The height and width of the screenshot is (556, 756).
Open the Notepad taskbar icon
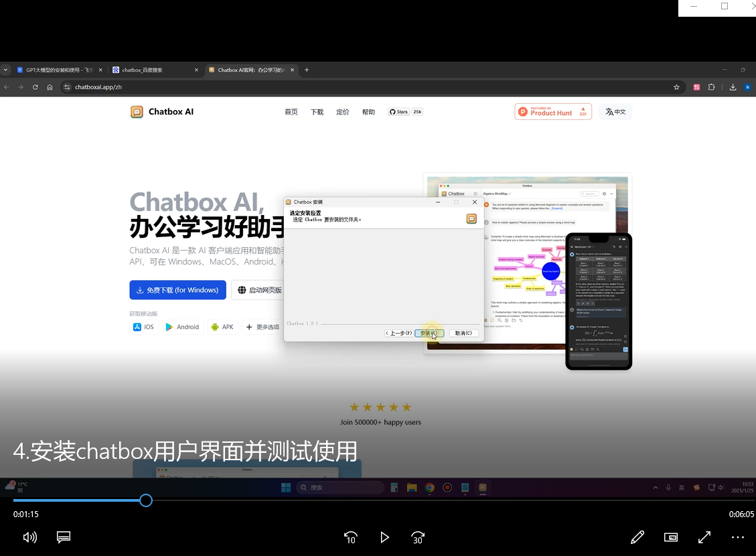(465, 488)
